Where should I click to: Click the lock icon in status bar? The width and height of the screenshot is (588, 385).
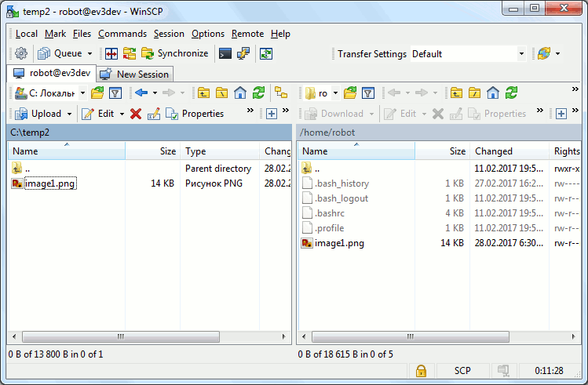[x=421, y=371]
